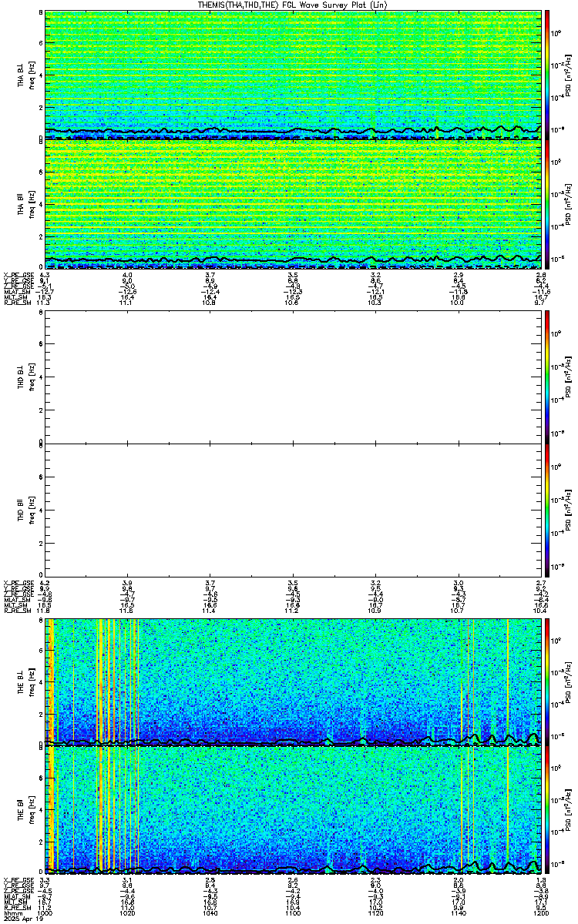Image resolution: width=578 pixels, height=924 pixels.
Task: Click the R_RE_SM row label under THD panels
Action: [x=16, y=610]
